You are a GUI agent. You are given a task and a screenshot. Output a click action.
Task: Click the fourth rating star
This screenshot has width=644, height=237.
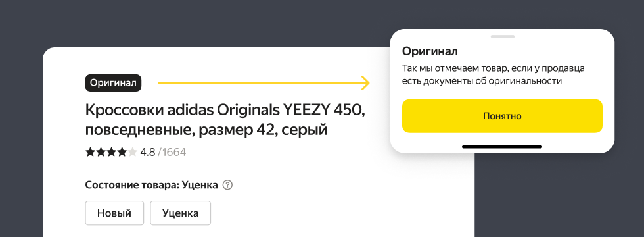(x=122, y=153)
